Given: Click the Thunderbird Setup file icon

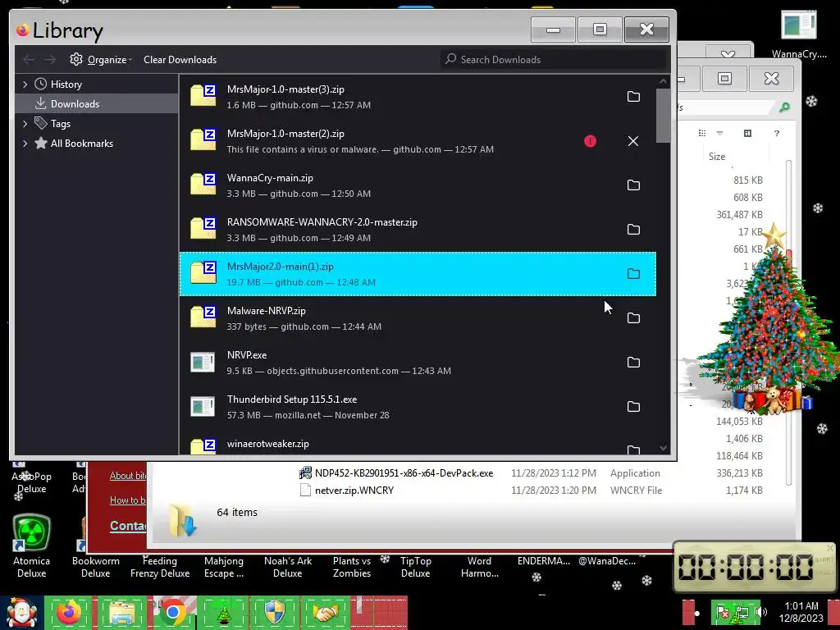Looking at the screenshot, I should (x=203, y=407).
